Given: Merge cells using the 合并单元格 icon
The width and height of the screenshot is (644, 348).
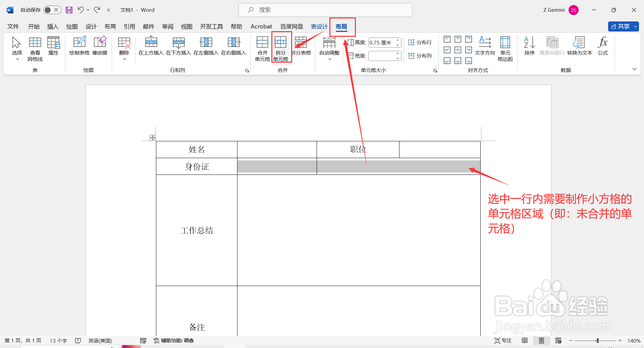Looking at the screenshot, I should tap(262, 47).
